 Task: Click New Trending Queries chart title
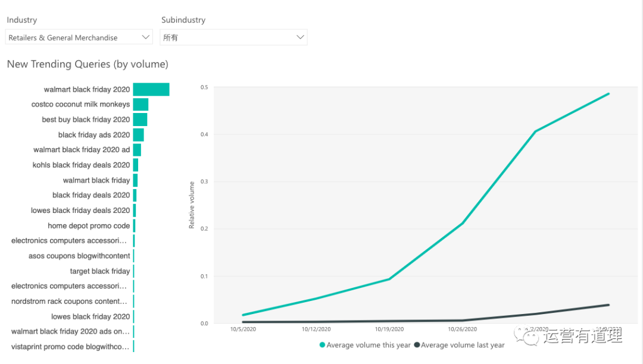pos(88,64)
